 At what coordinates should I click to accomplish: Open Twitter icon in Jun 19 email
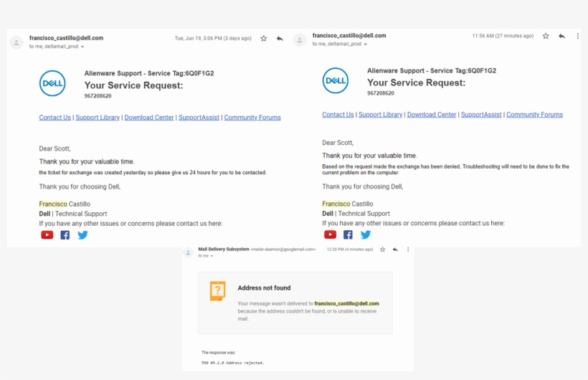point(82,235)
